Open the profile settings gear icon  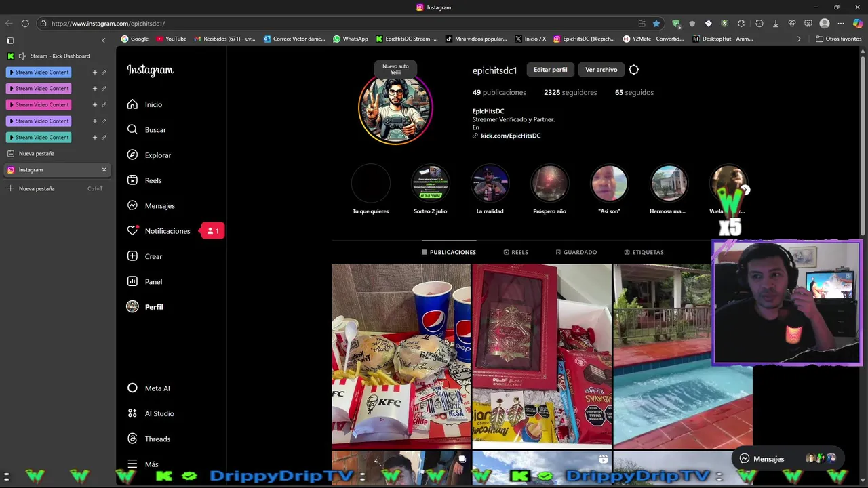(634, 70)
